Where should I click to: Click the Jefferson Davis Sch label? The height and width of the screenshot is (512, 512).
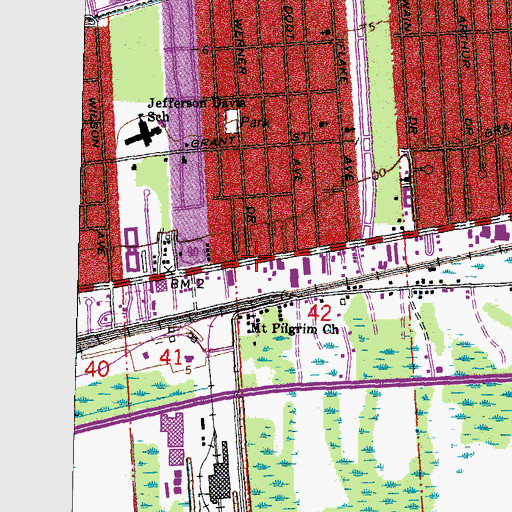tap(196, 109)
